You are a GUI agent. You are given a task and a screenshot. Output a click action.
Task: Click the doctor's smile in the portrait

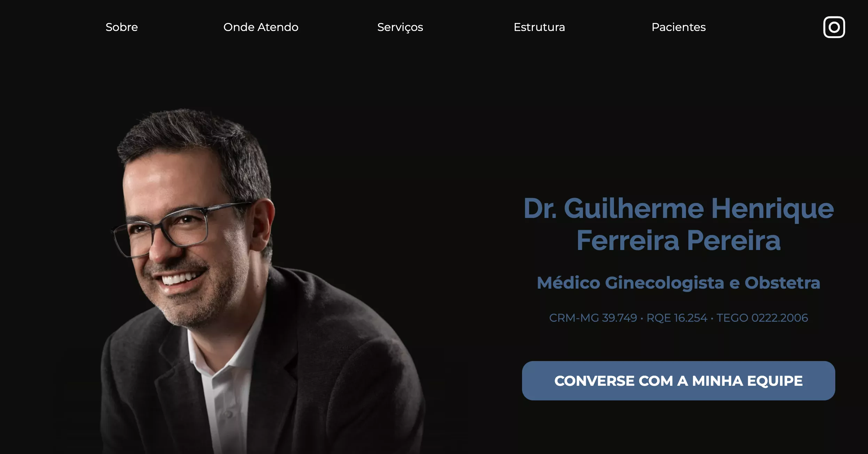pos(181,279)
